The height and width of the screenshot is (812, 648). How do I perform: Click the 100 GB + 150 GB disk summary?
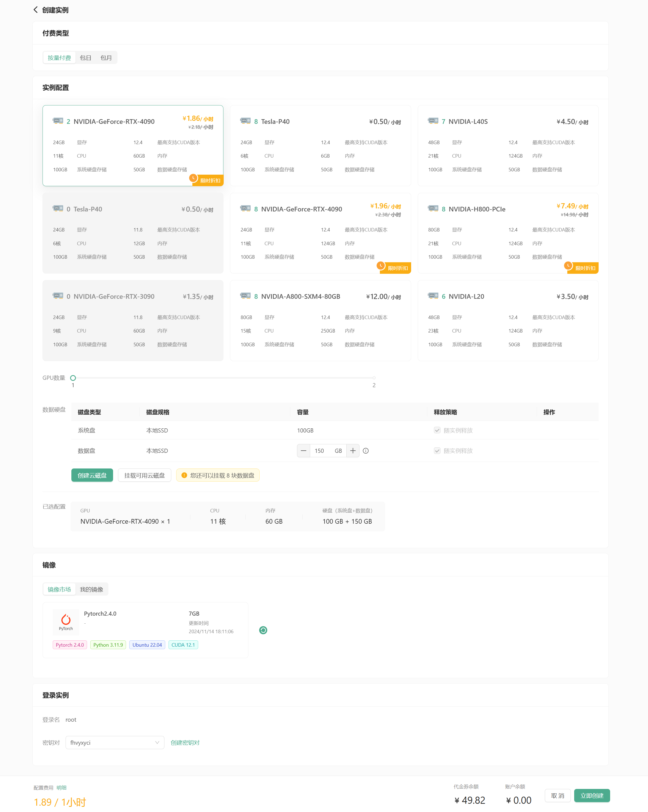347,521
